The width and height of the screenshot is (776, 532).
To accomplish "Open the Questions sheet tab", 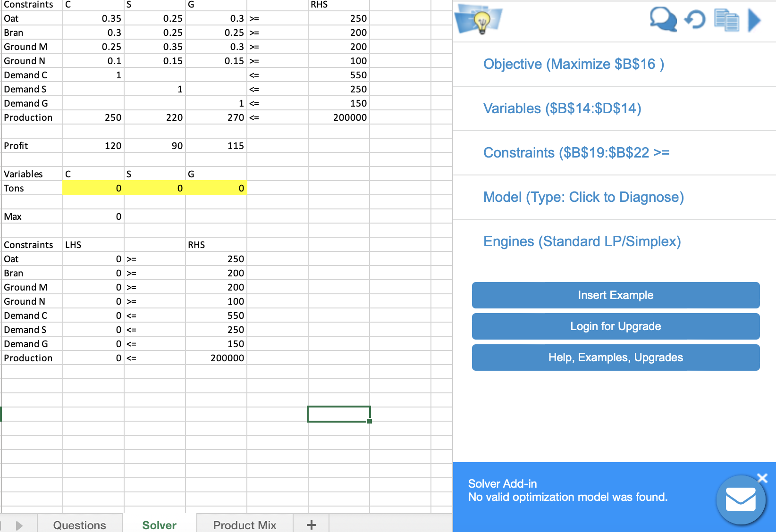I will coord(79,525).
